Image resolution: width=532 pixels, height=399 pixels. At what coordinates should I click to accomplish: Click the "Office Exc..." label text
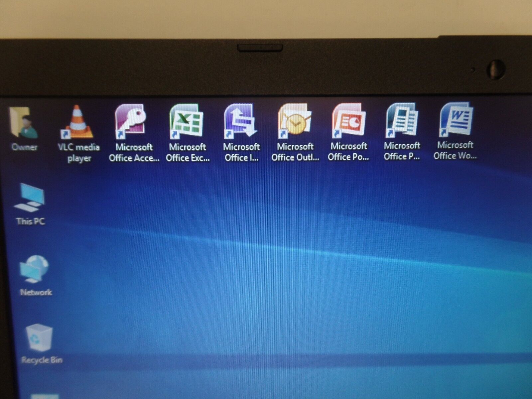188,158
